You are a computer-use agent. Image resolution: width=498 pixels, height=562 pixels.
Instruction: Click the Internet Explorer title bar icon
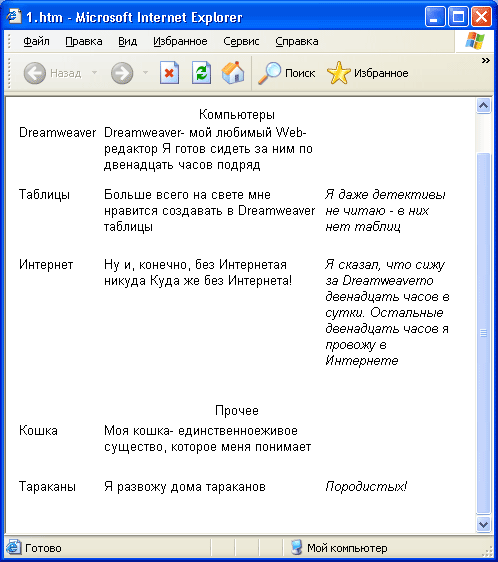(x=14, y=16)
